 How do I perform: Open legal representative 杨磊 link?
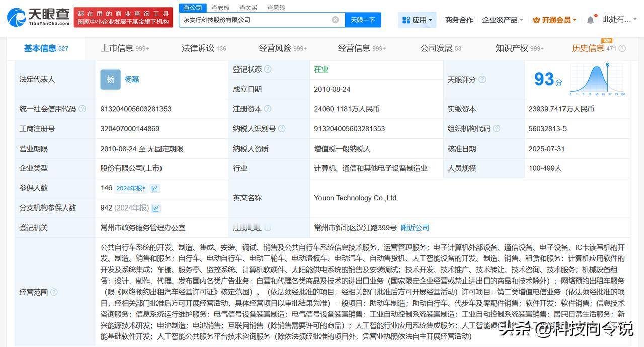click(x=132, y=79)
